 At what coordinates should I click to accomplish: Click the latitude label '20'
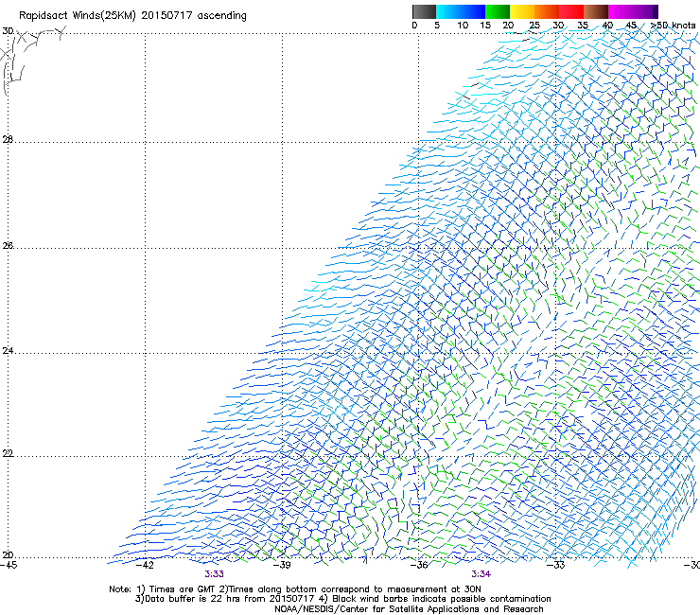[x=8, y=554]
